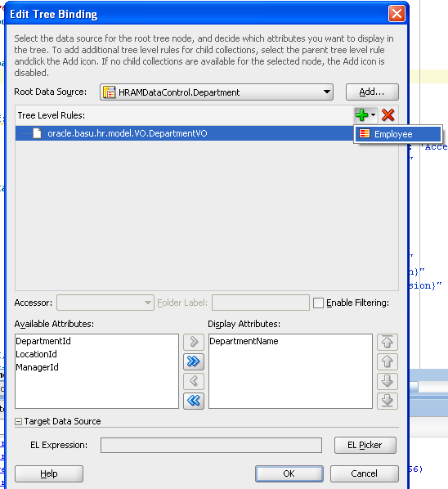Click the DepartmentVO document icon
This screenshot has height=489, width=448.
pyautogui.click(x=37, y=133)
